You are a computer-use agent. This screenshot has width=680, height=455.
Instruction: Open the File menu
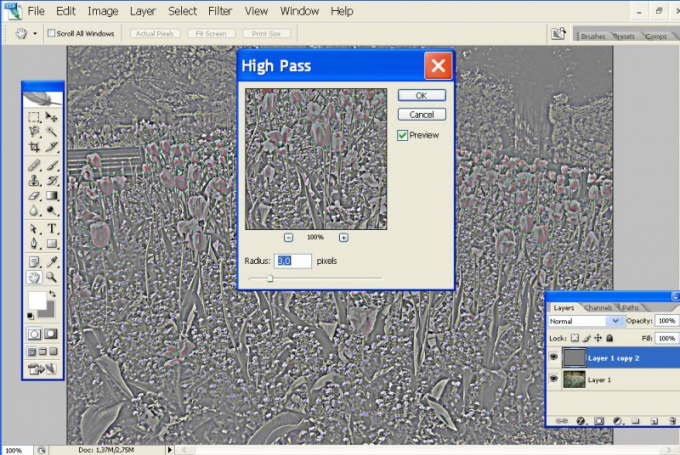(x=36, y=11)
